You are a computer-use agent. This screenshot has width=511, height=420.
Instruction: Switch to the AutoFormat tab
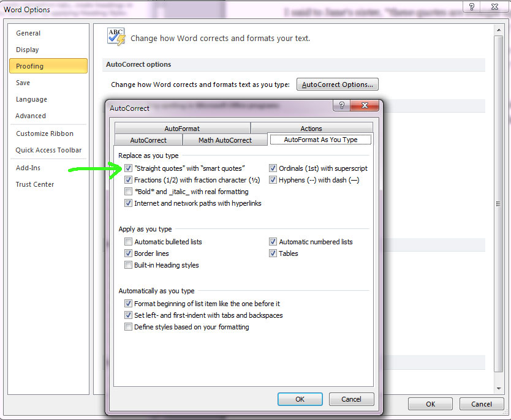pyautogui.click(x=182, y=129)
